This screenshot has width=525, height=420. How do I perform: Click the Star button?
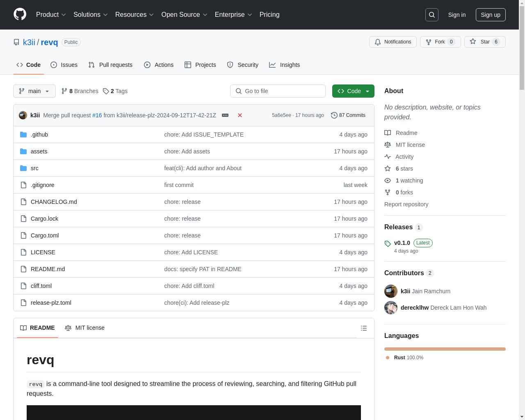[485, 42]
